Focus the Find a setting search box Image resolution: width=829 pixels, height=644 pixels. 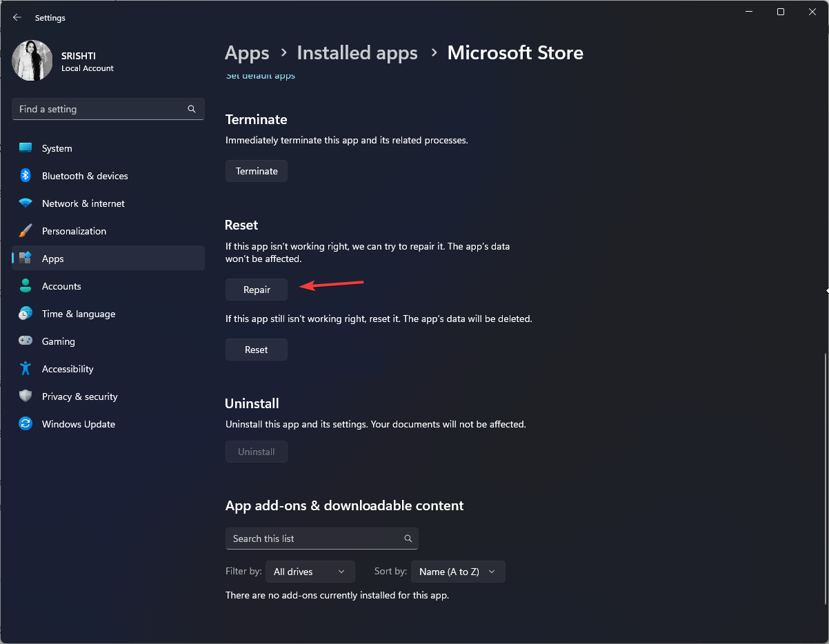108,109
